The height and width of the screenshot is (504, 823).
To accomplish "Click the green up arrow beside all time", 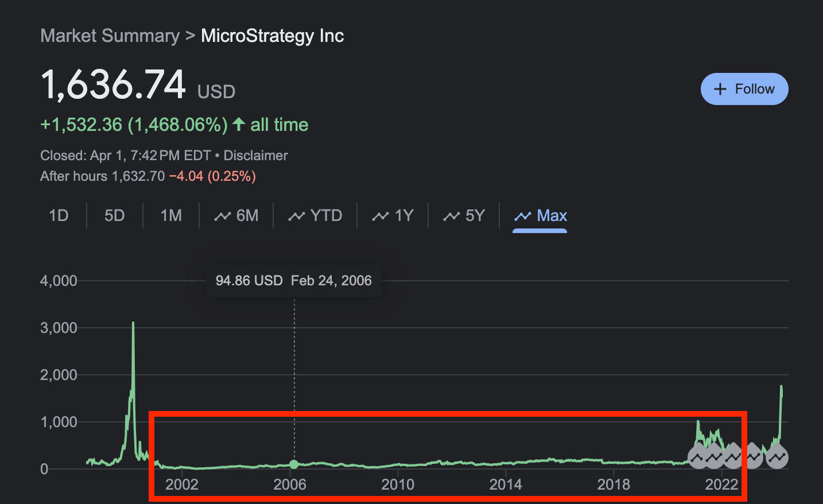I will 239,124.
